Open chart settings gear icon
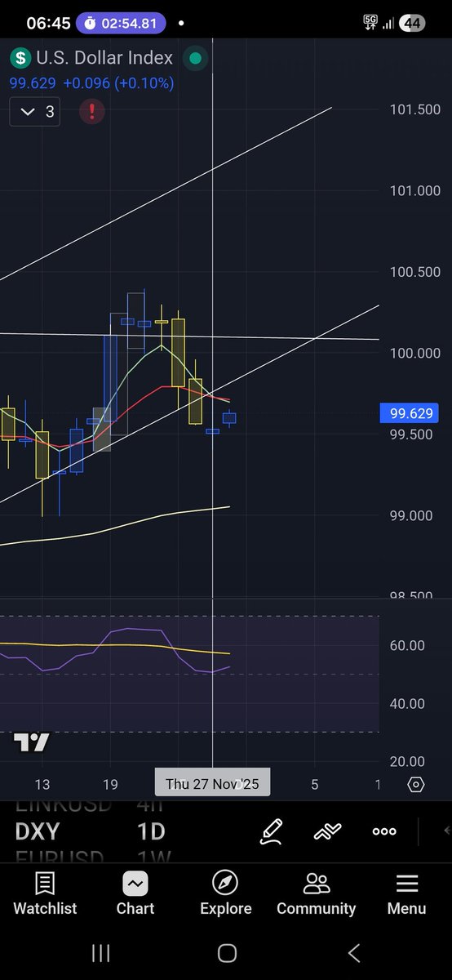This screenshot has height=980, width=452. click(415, 785)
